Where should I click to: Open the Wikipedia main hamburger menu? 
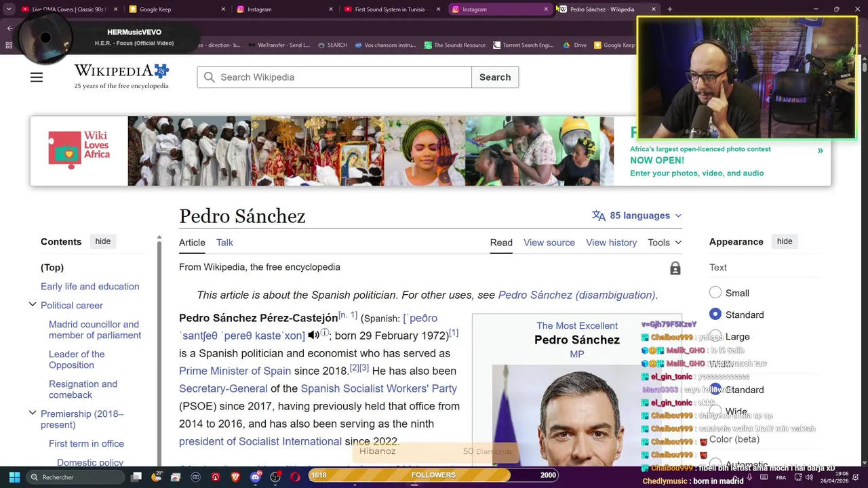[x=37, y=77]
